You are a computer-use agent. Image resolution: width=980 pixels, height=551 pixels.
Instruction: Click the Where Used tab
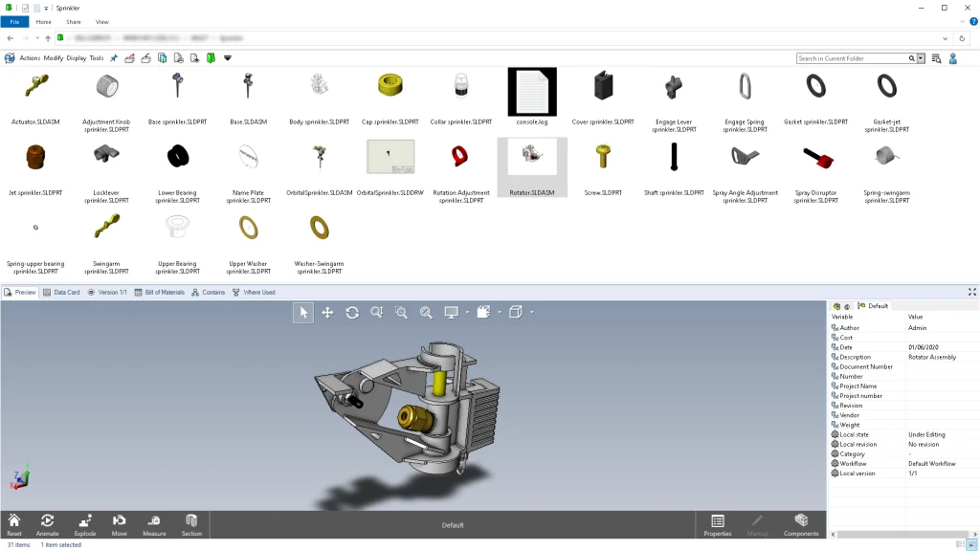tap(254, 292)
